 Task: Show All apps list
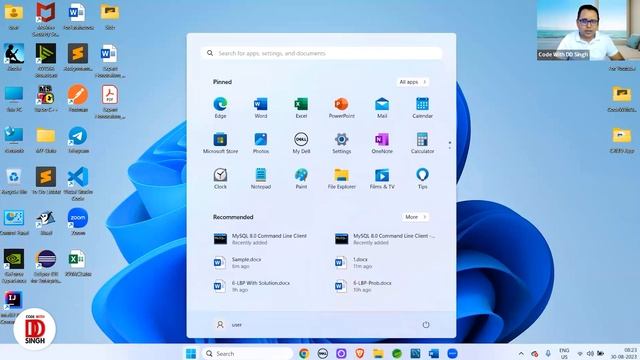click(413, 82)
